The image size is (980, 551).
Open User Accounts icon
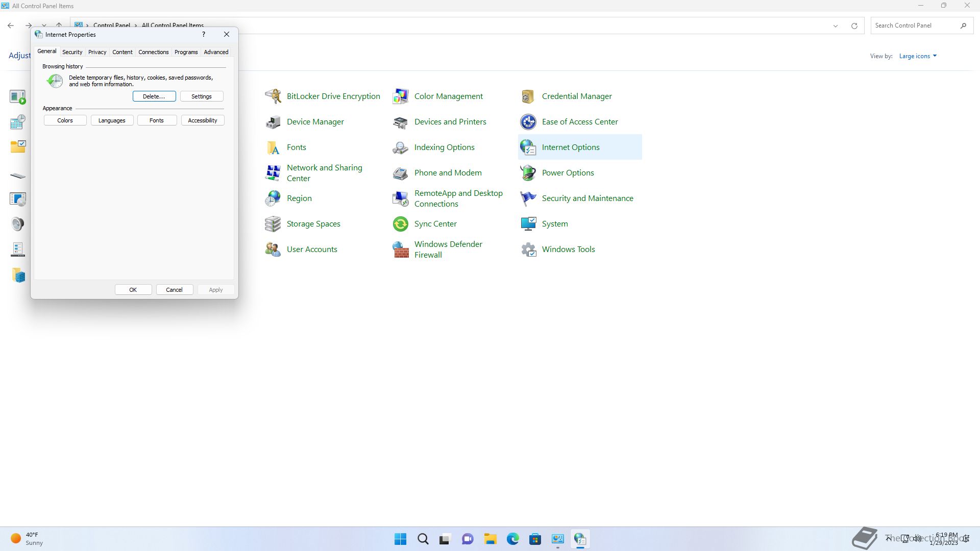tap(273, 249)
